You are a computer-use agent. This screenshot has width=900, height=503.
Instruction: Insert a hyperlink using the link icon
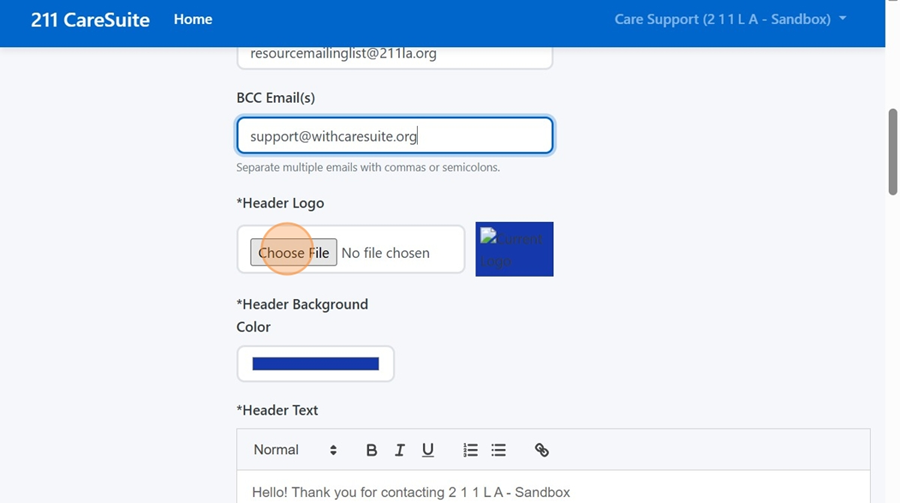pyautogui.click(x=541, y=450)
